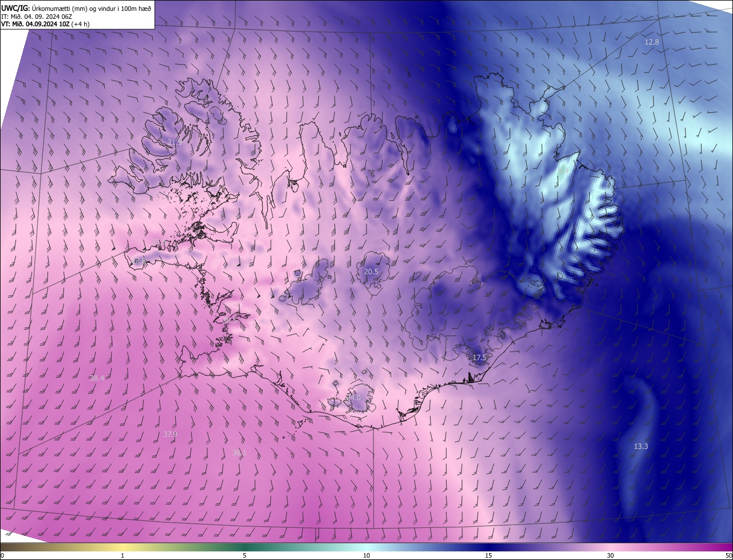The height and width of the screenshot is (560, 733).
Task: Click the 38.4 value over the ocean
Action: click(x=97, y=378)
